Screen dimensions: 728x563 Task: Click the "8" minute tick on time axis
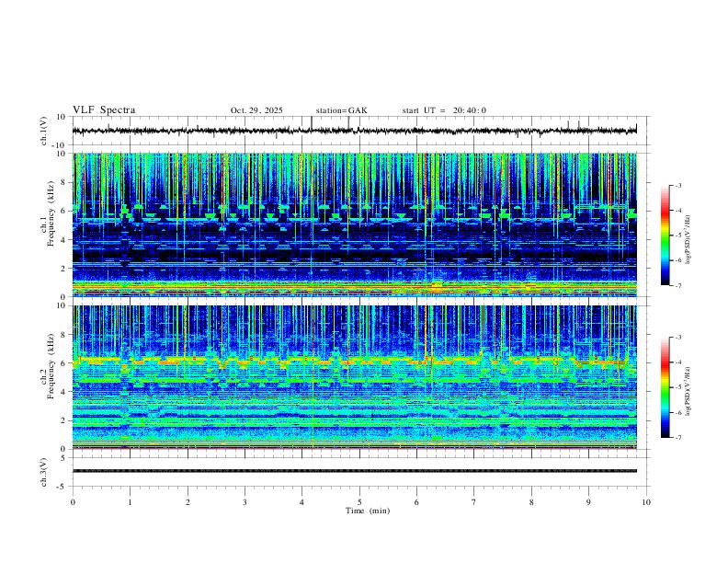click(x=531, y=502)
